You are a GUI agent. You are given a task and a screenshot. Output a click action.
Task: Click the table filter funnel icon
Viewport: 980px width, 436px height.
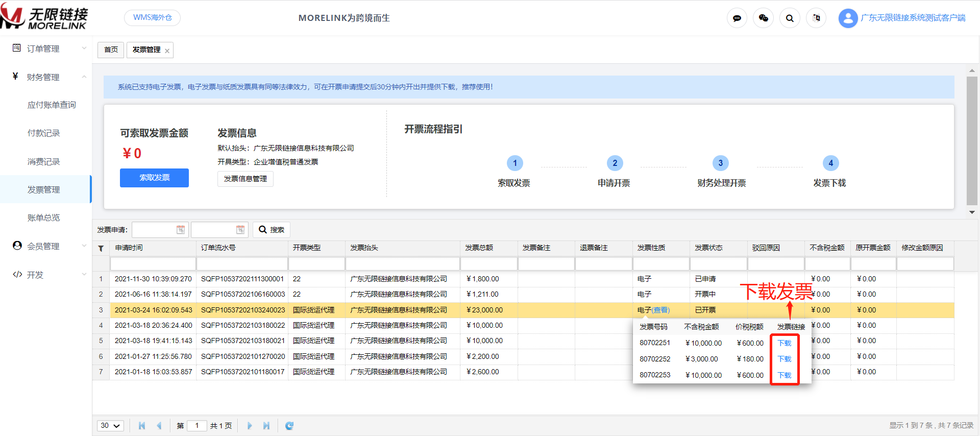click(x=101, y=248)
